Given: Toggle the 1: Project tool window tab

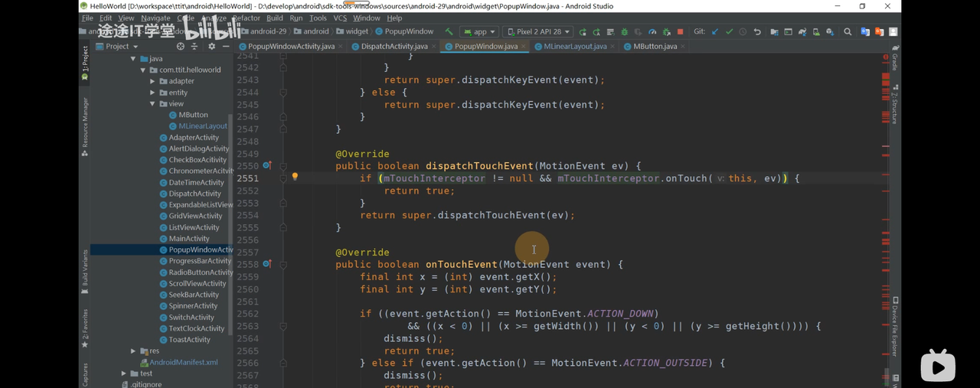Looking at the screenshot, I should click(85, 61).
